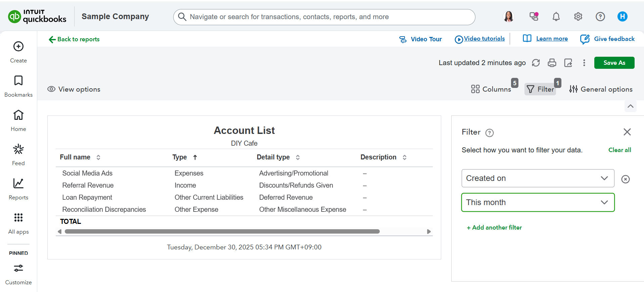Click the print report icon
The width and height of the screenshot is (644, 292).
552,63
